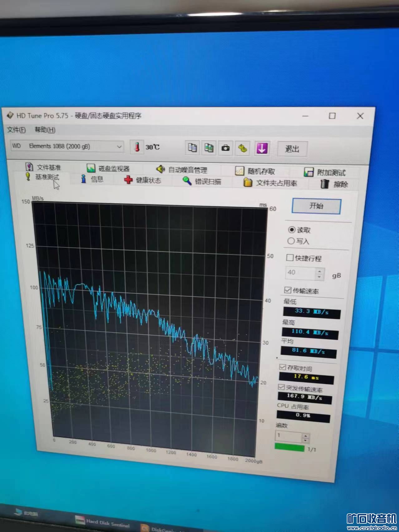Screen dimensions: 399x532
Task: Click the camera save screenshot icon
Action: click(225, 148)
